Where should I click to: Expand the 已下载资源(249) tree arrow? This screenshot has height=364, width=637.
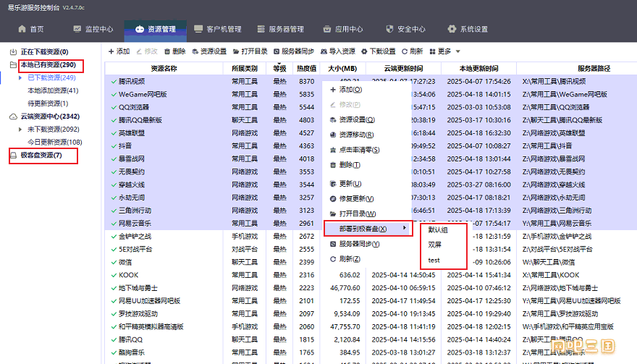point(20,77)
